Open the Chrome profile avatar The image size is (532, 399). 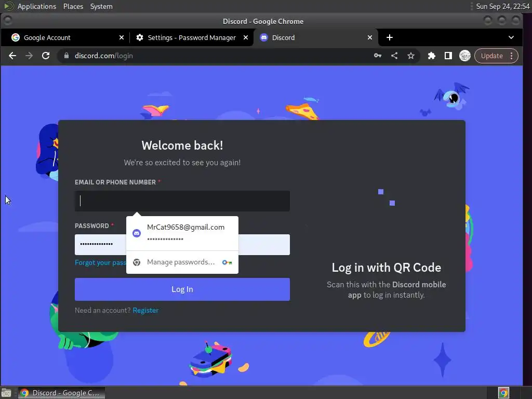click(x=465, y=56)
